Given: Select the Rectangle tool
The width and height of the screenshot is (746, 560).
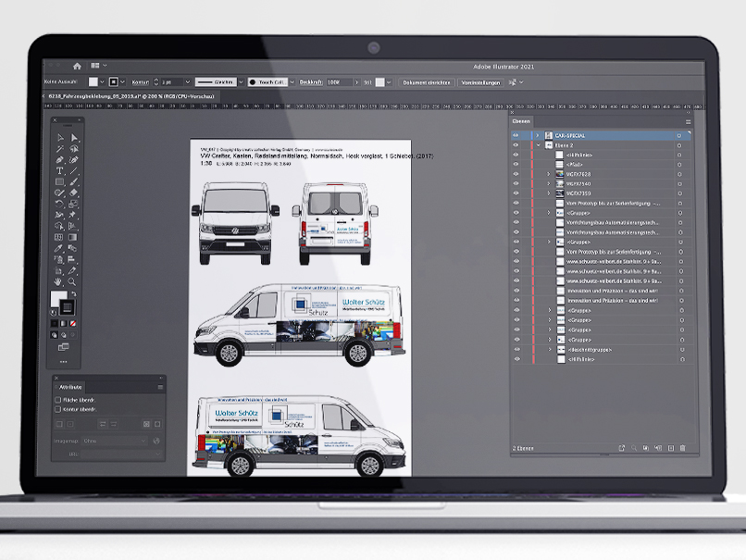Looking at the screenshot, I should 60,181.
